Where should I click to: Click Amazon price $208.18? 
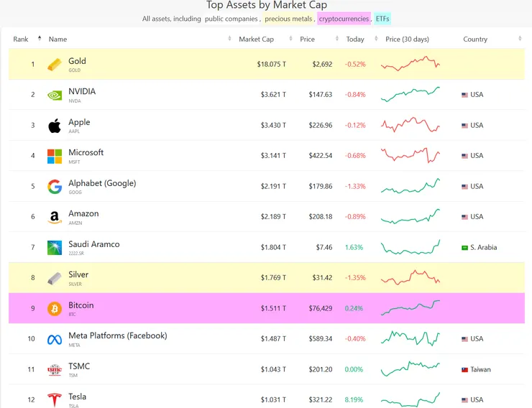[x=321, y=216]
